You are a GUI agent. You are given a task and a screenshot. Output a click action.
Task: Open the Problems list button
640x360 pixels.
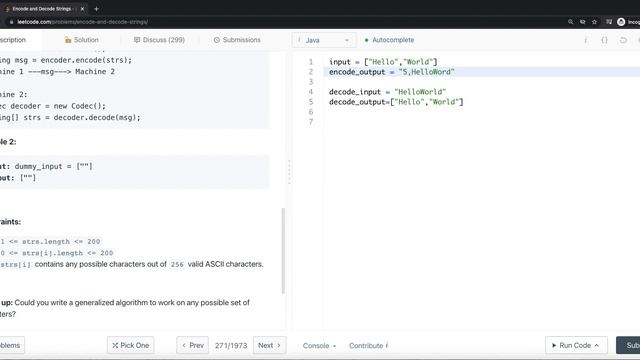pos(11,345)
